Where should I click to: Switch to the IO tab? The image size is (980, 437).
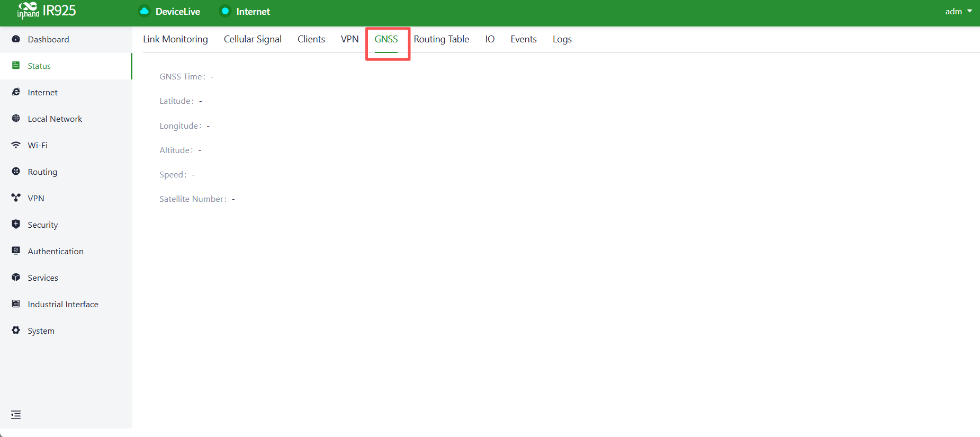coord(490,39)
